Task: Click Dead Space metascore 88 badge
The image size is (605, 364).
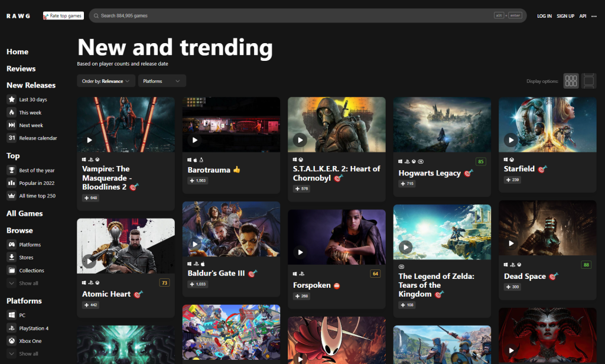Action: point(586,265)
